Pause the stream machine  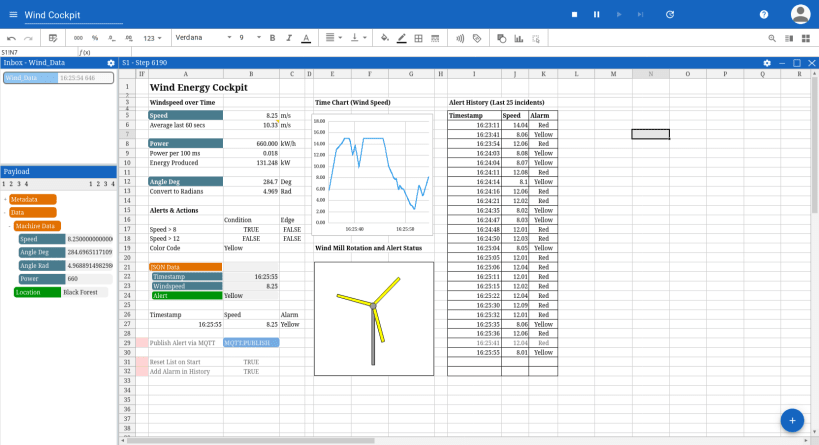click(x=596, y=15)
